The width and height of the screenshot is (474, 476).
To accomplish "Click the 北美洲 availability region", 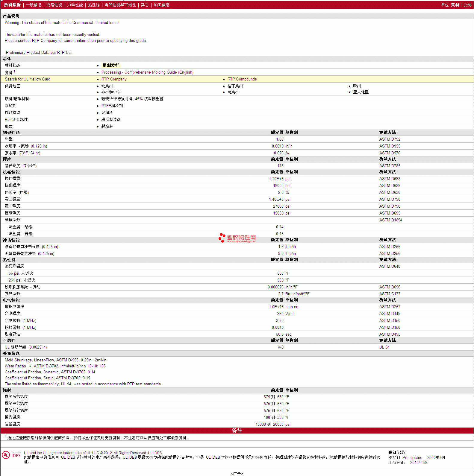I will 107,86.
